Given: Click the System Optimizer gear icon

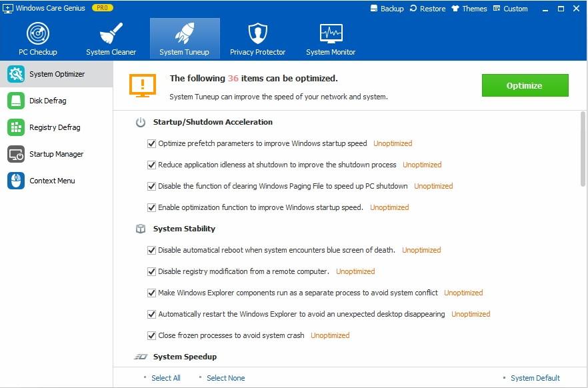Looking at the screenshot, I should point(16,74).
